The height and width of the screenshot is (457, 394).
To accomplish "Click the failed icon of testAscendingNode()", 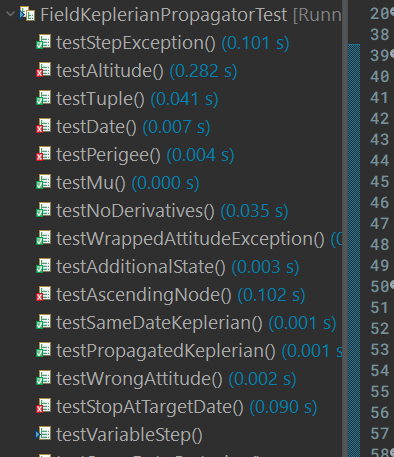I will coord(44,294).
